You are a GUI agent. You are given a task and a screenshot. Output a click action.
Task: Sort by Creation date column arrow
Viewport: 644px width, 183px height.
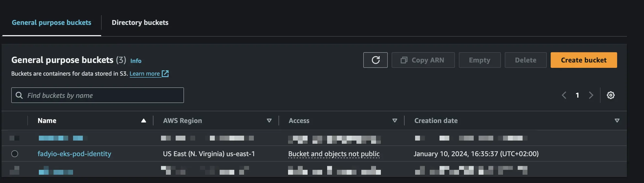[x=617, y=121]
